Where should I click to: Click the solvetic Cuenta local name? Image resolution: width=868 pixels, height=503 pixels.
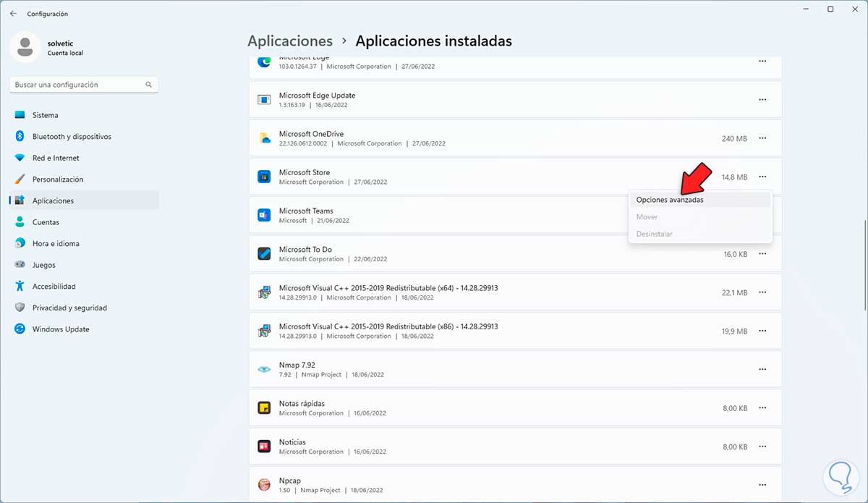pyautogui.click(x=64, y=48)
